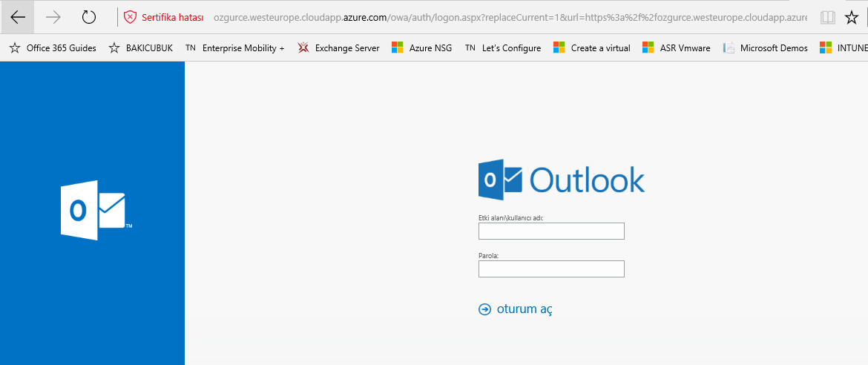868x365 pixels.
Task: Open the ASR Vmware bookmark
Action: pos(677,48)
